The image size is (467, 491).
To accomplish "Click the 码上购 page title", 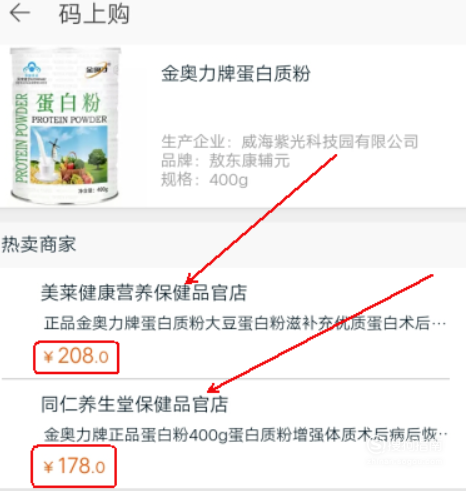I will pos(94,14).
